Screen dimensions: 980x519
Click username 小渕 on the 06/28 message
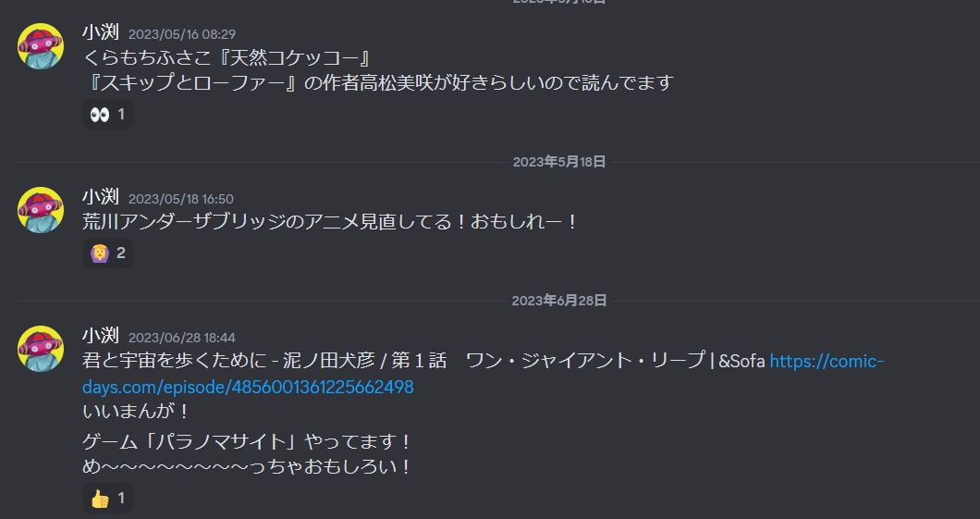pos(101,336)
